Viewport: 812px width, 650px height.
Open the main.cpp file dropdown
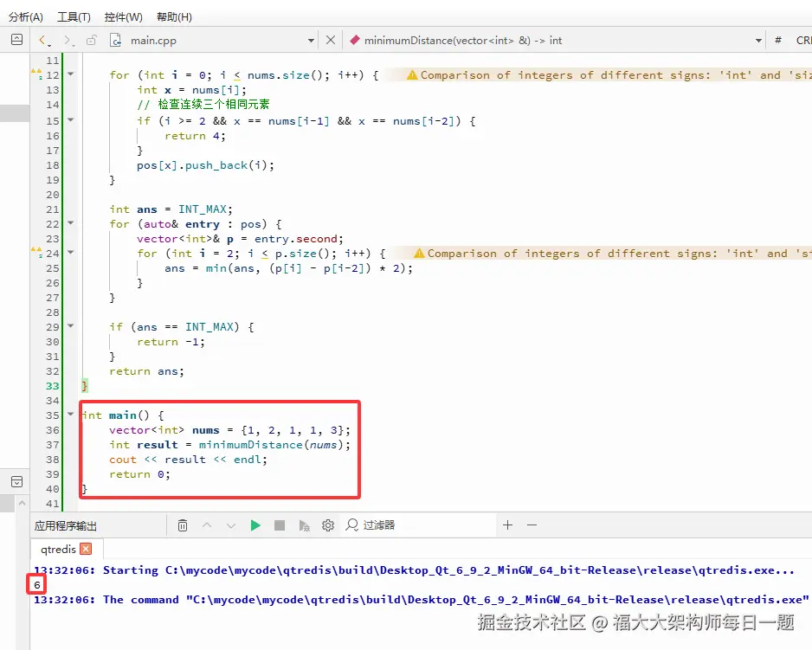(x=311, y=41)
